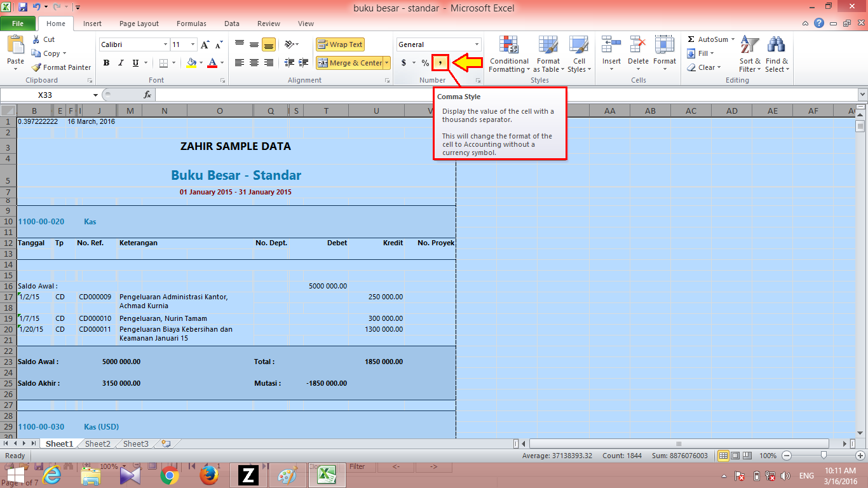Image resolution: width=868 pixels, height=488 pixels.
Task: Open the Format cells menu icon
Action: point(664,44)
